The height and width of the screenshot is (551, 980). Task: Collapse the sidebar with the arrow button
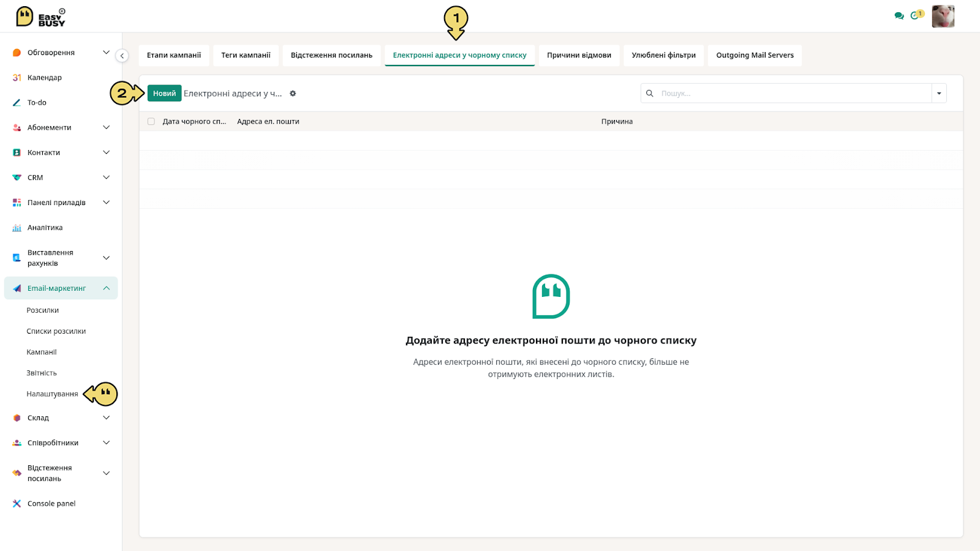122,56
